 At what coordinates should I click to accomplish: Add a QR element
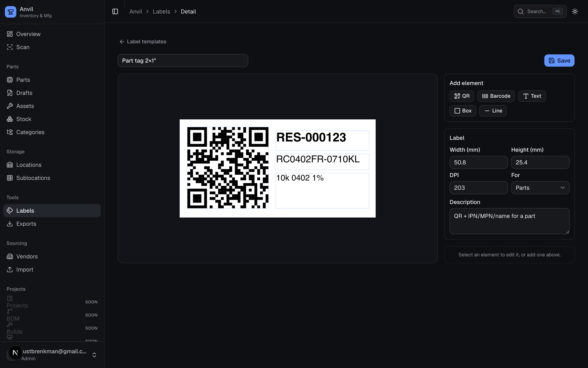click(462, 96)
